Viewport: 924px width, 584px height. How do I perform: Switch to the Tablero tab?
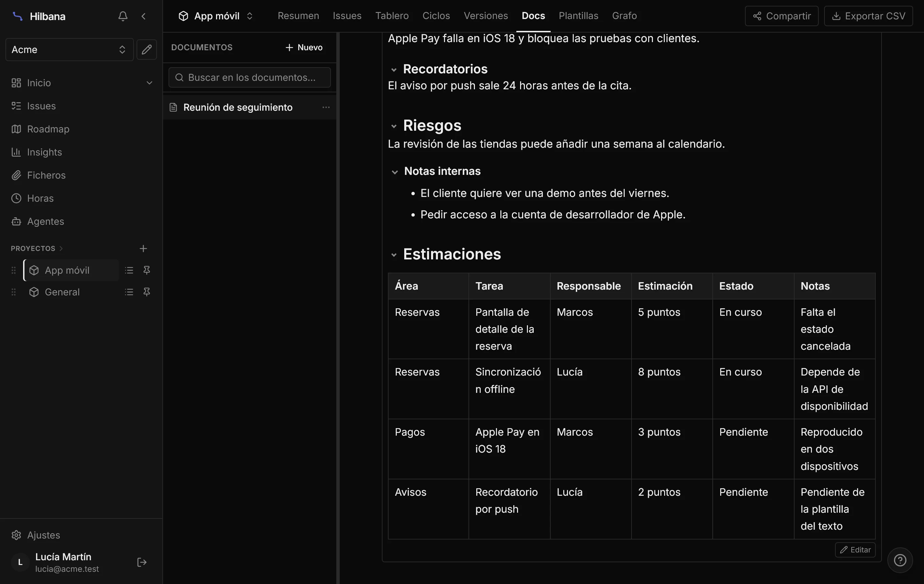(x=392, y=16)
